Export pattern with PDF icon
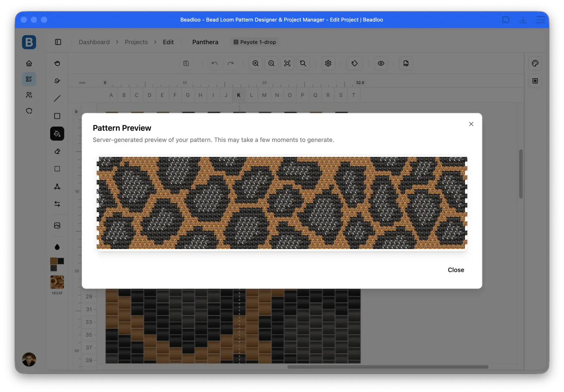Screen dimensions: 564x392 pos(406,63)
